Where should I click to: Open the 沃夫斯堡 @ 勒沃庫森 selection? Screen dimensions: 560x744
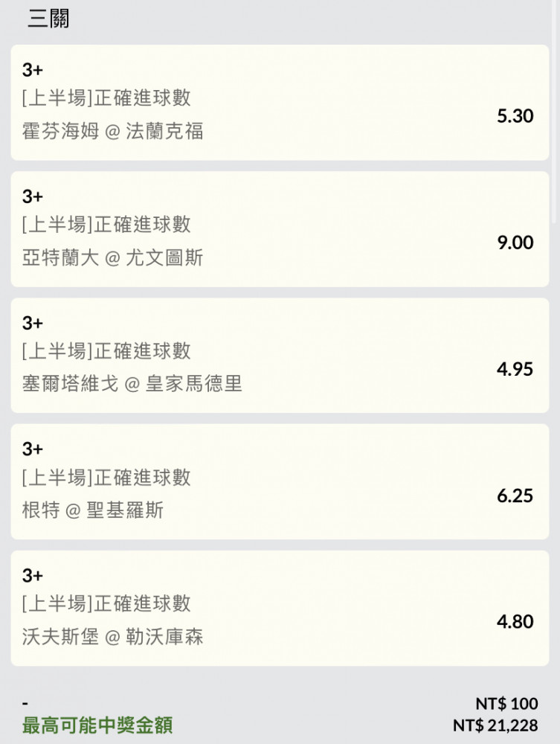[x=280, y=609]
